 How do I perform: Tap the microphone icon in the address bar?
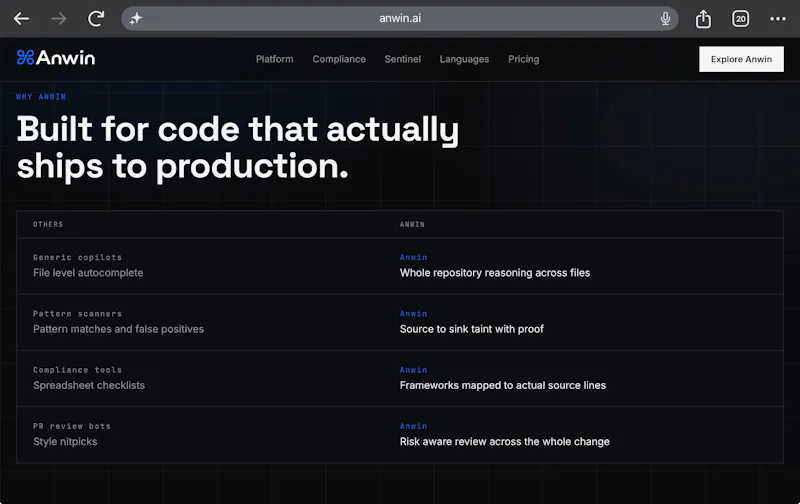click(665, 19)
